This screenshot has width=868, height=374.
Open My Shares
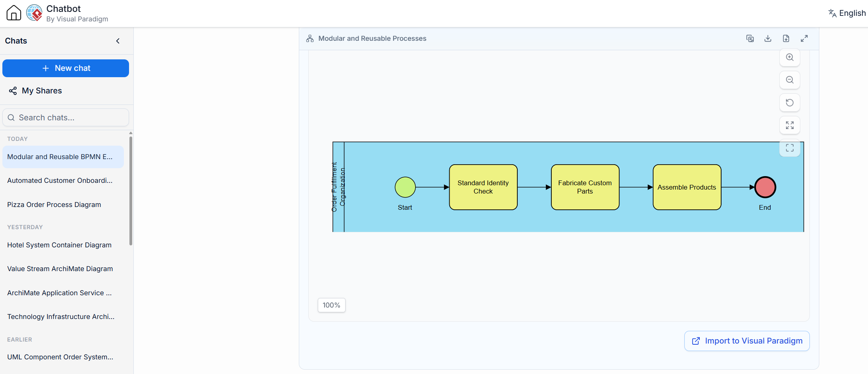point(36,91)
